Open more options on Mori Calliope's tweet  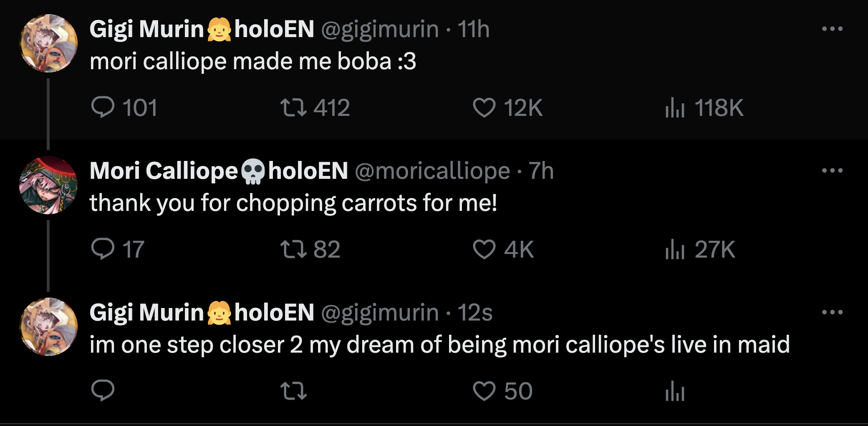pyautogui.click(x=832, y=170)
